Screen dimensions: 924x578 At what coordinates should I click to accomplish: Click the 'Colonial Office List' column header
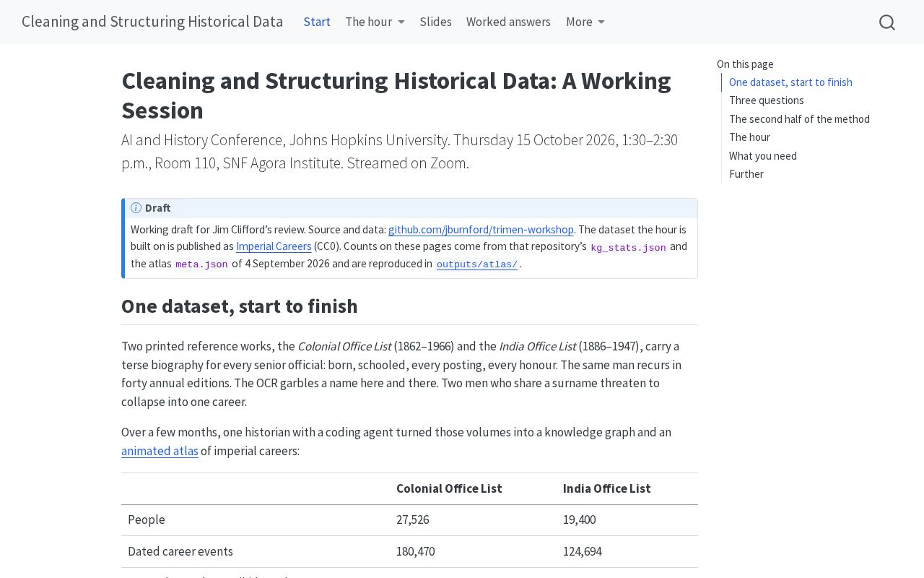(x=449, y=488)
